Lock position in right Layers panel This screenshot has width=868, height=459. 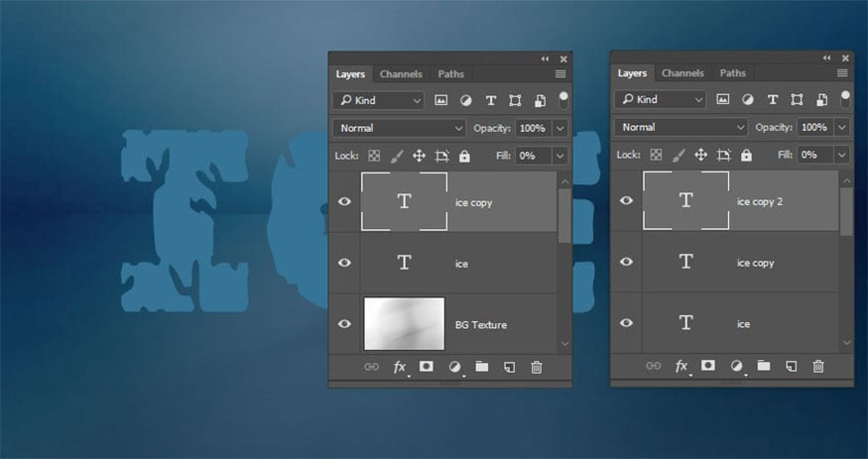point(700,155)
